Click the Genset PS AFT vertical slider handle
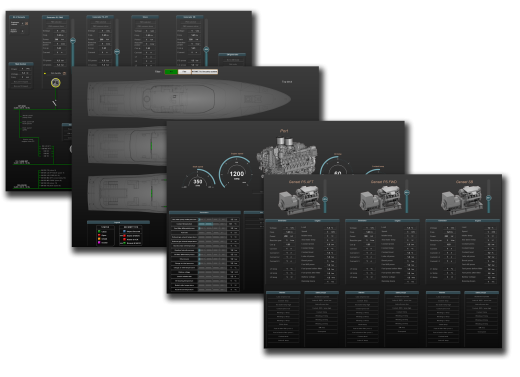 (325, 199)
